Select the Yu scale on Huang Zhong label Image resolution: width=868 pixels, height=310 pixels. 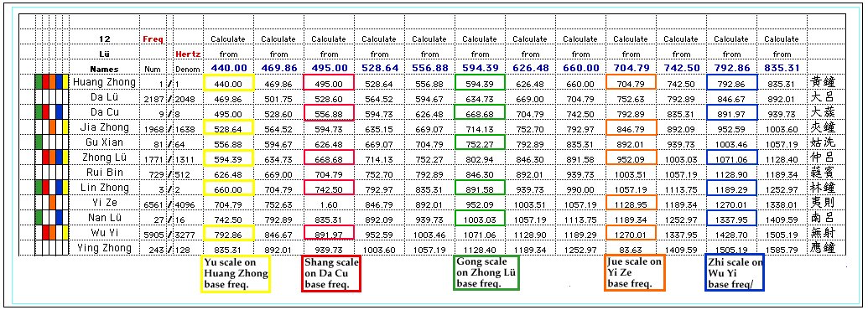236,273
